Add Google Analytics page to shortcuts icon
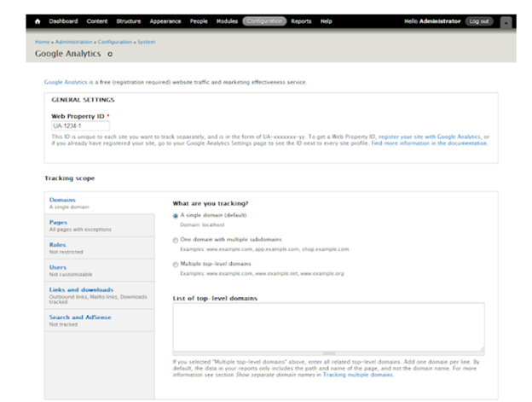The image size is (532, 402). pyautogui.click(x=110, y=54)
